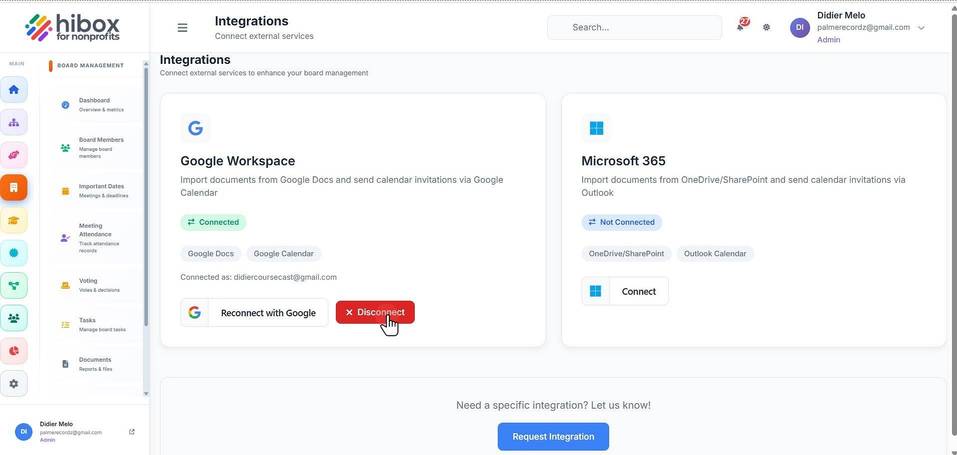The image size is (957, 455).
Task: Click the Outlook Calendar tag
Action: click(x=715, y=253)
